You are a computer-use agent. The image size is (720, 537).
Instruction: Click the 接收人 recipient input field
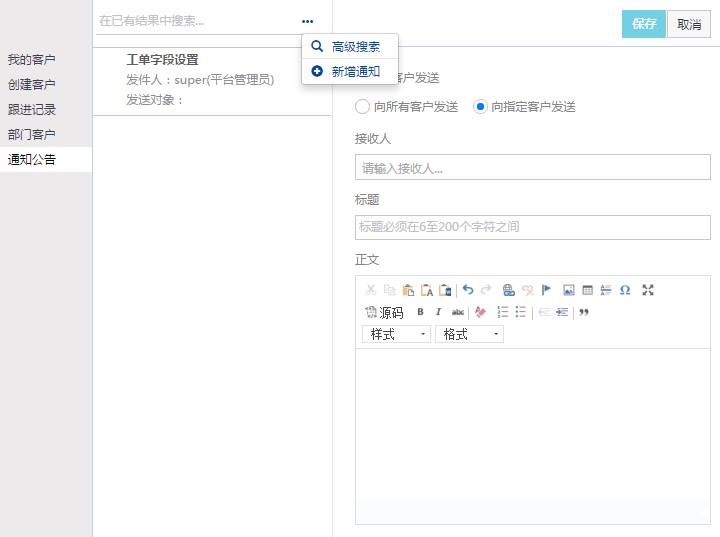[x=532, y=168]
